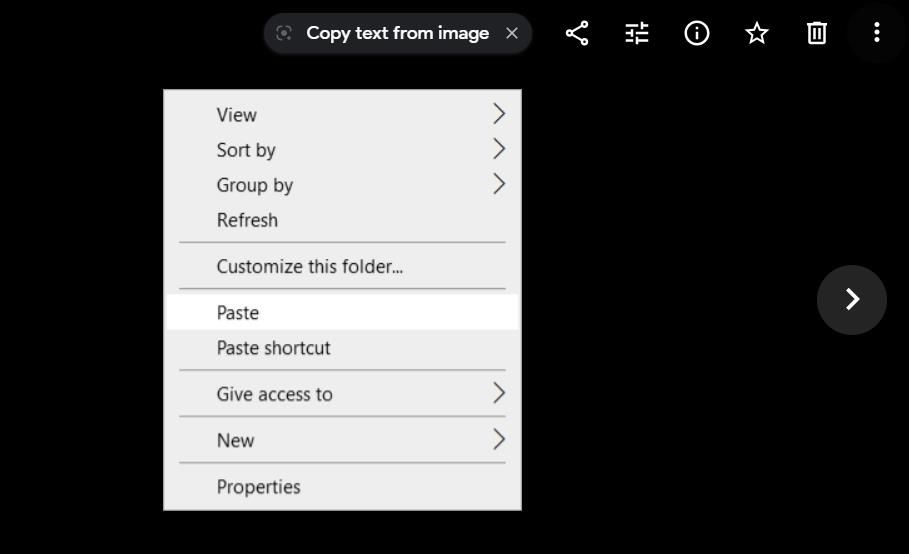Expand the Sort by submenu arrow
Image resolution: width=909 pixels, height=554 pixels.
point(499,150)
